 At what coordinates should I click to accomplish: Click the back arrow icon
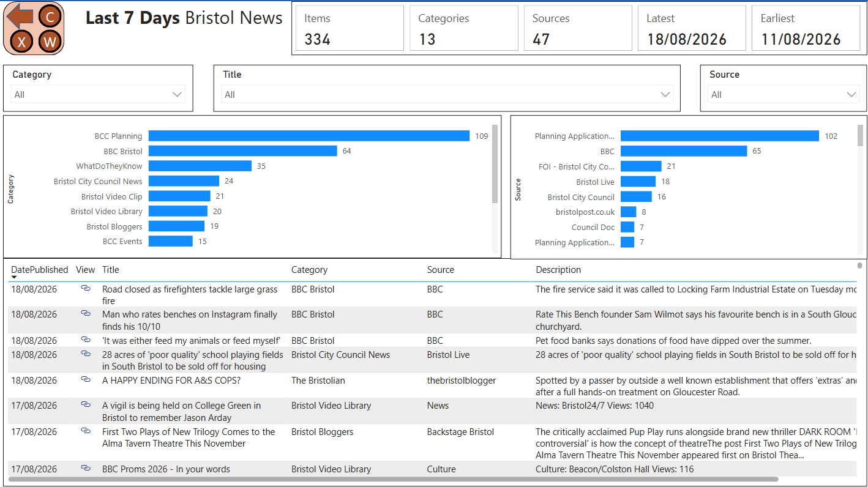pos(20,16)
